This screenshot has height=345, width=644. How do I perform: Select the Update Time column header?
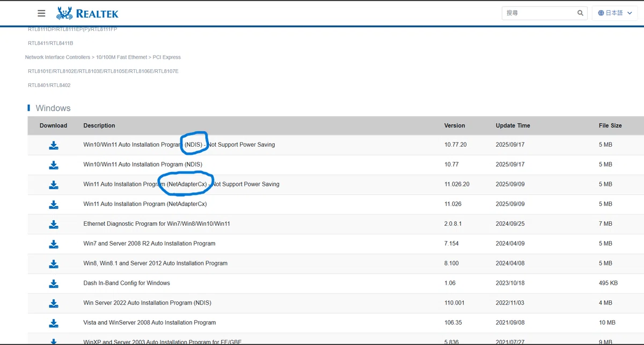point(513,126)
